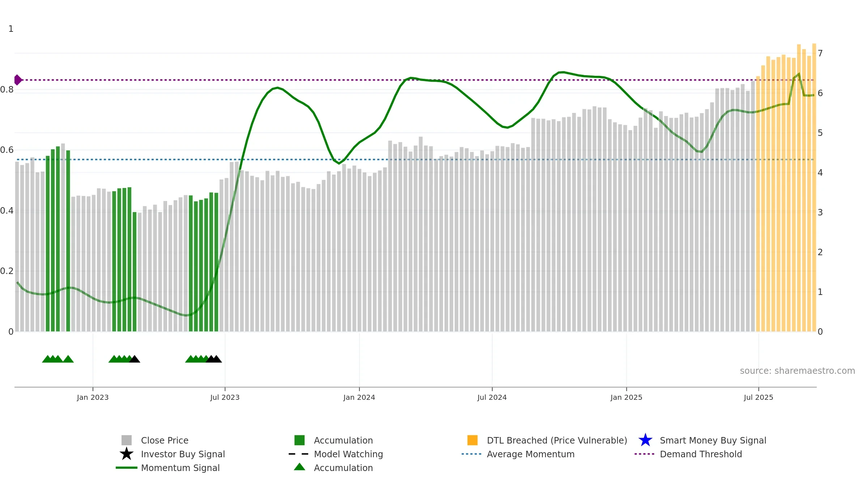This screenshot has height=488, width=868.
Task: Click the dotted purple Demand Threshold legend icon
Action: 644,454
